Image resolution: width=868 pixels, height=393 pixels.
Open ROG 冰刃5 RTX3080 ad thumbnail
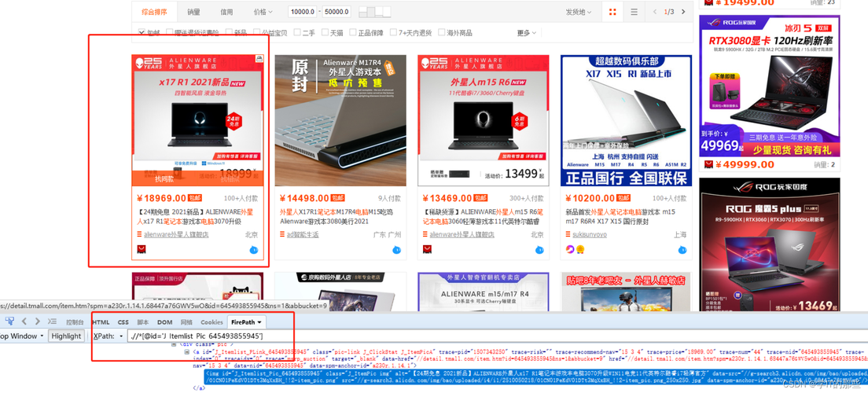[770, 86]
